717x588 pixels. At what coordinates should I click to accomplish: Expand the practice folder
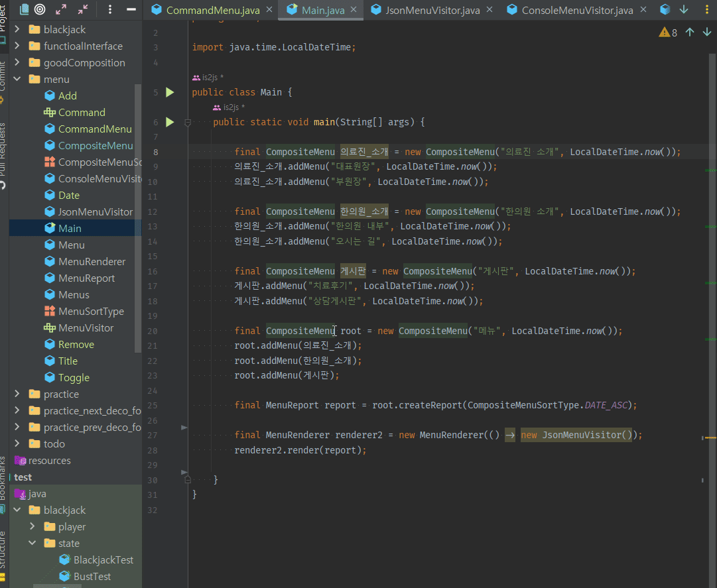tap(17, 394)
